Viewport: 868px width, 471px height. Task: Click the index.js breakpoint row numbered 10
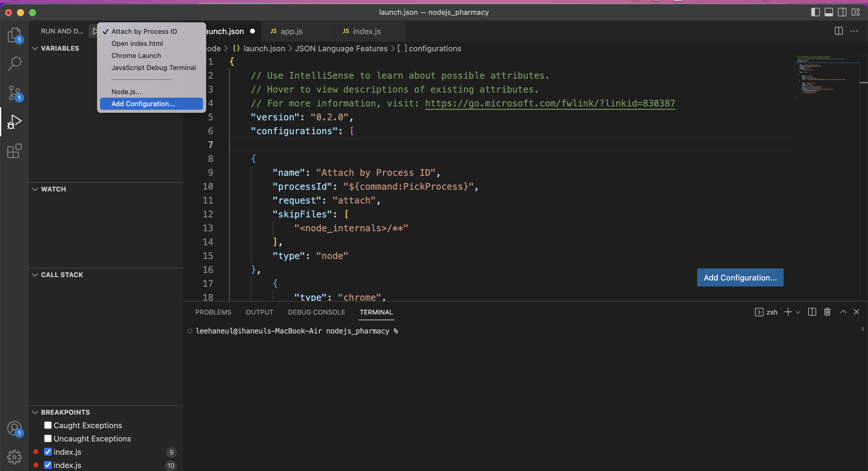[106, 465]
